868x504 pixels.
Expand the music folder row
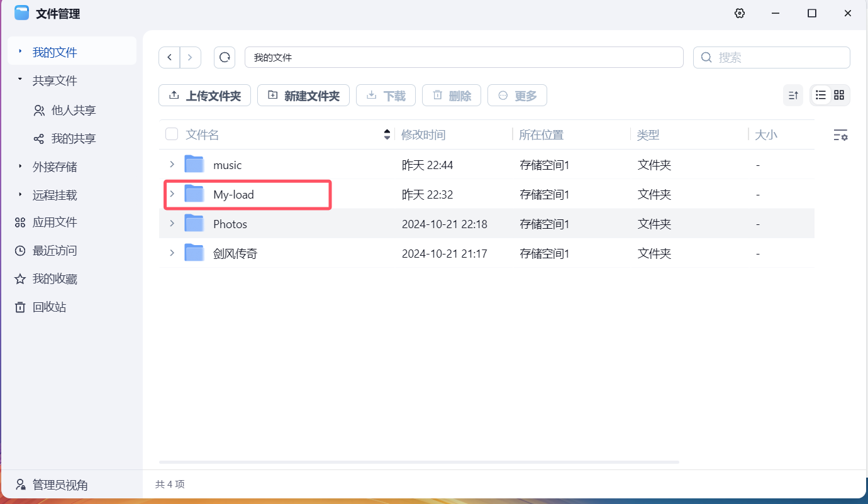(x=172, y=164)
